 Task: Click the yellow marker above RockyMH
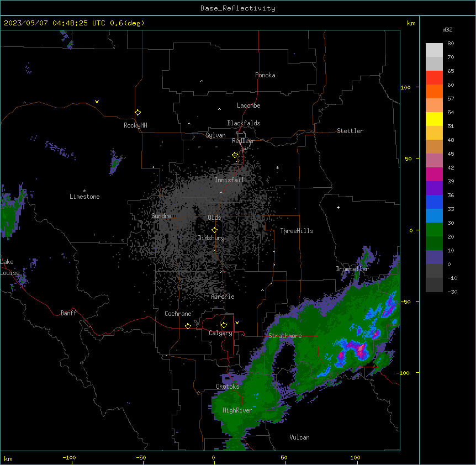pos(138,112)
